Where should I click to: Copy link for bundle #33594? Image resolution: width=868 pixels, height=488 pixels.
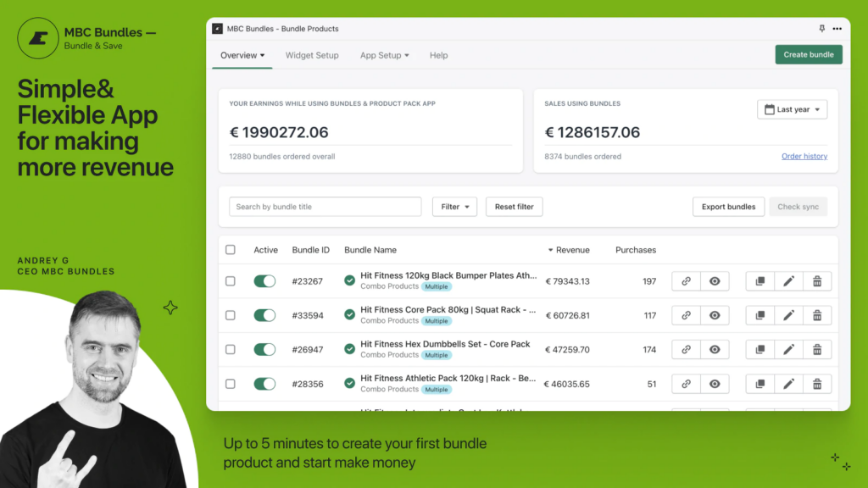(x=686, y=315)
